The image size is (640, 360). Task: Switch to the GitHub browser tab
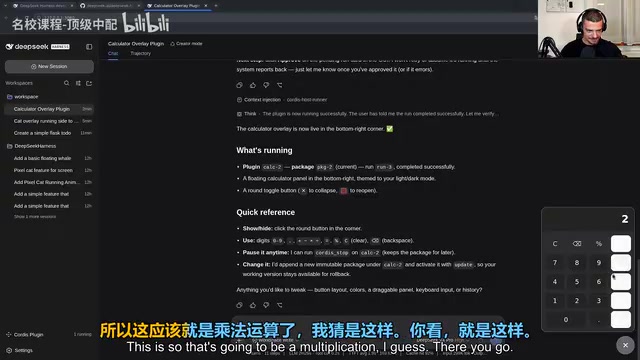(109, 6)
